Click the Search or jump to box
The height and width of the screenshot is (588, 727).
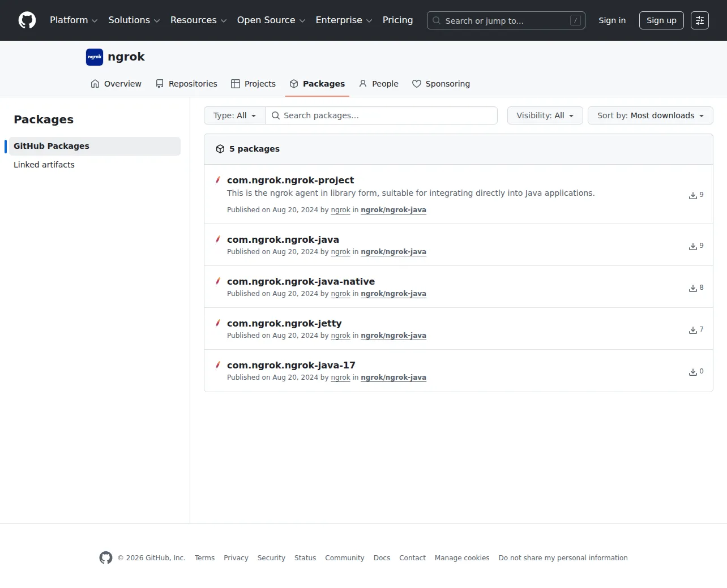pyautogui.click(x=506, y=20)
